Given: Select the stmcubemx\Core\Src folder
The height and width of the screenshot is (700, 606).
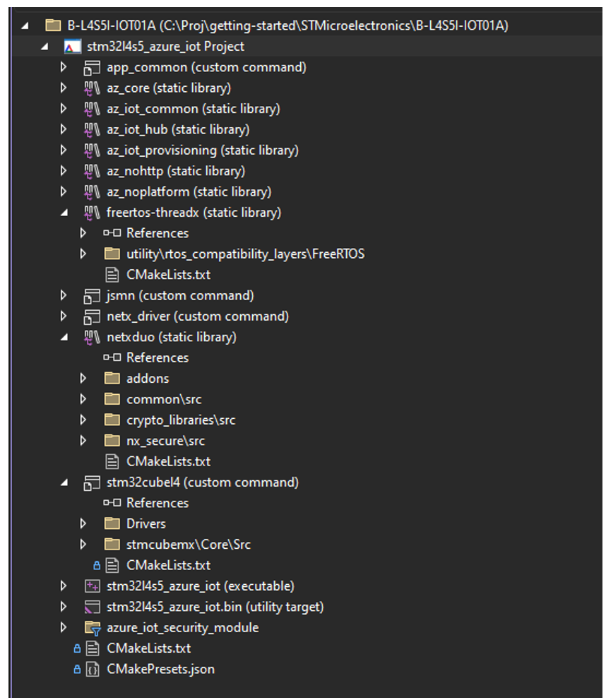Looking at the screenshot, I should coord(188,545).
